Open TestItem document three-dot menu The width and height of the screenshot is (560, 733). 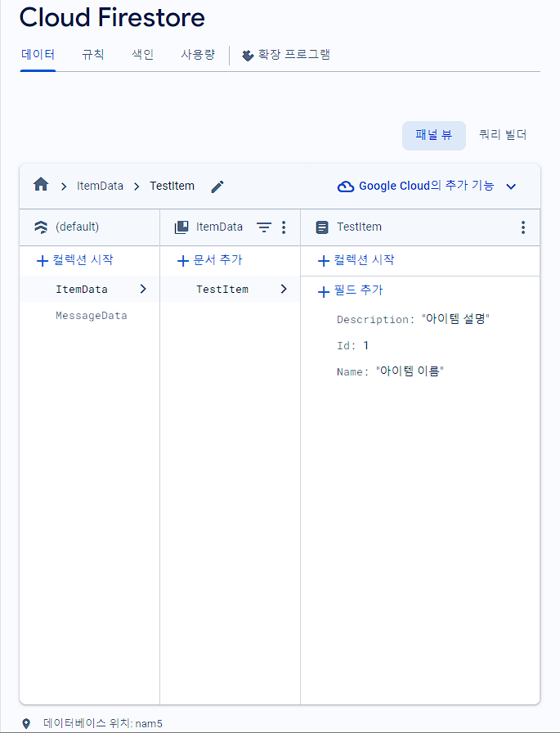click(x=523, y=227)
